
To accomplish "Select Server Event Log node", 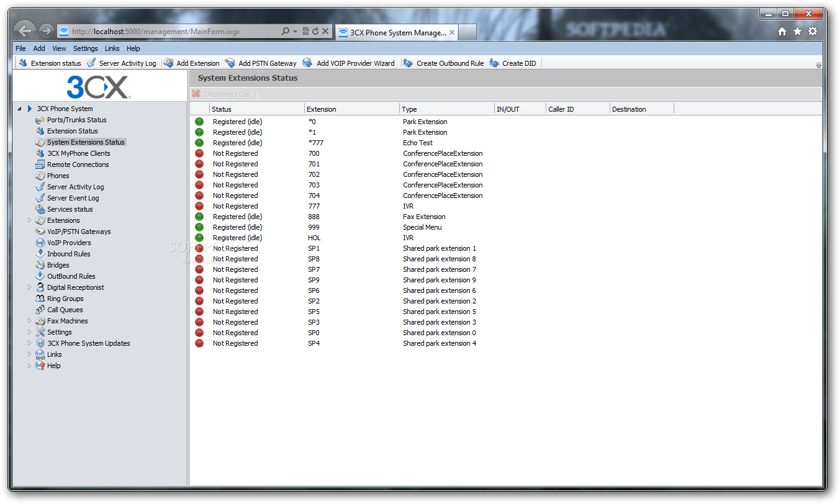I will pos(73,198).
